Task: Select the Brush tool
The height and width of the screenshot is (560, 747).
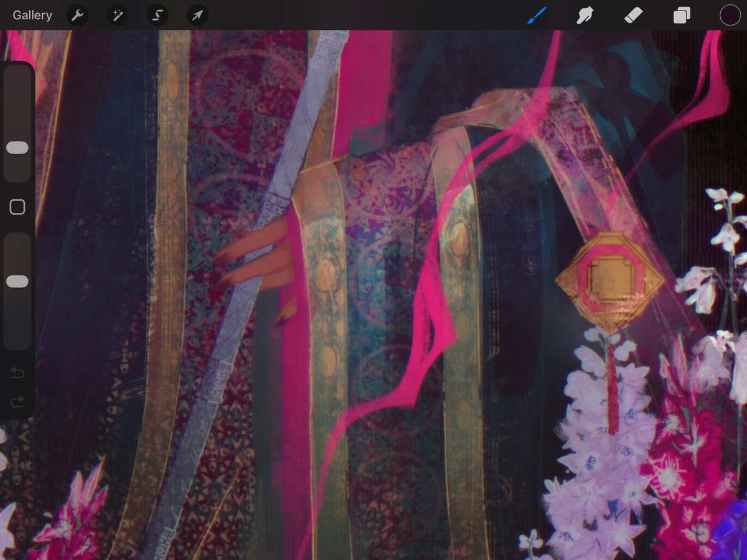Action: (x=537, y=15)
